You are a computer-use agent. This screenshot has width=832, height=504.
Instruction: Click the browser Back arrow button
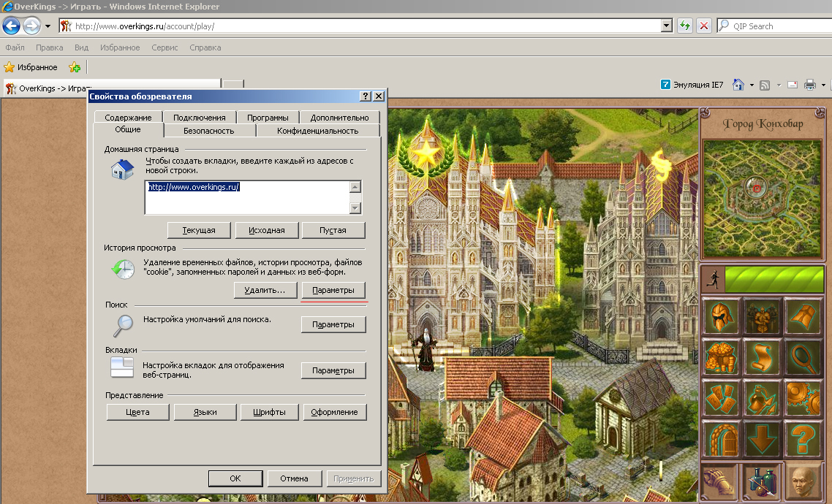coord(12,26)
